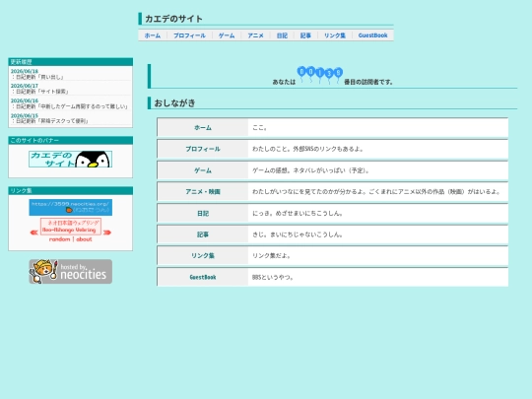This screenshot has height=399, width=532.
Task: Click text 'にっき。めざせまいにちこうしん。'
Action: tap(298, 213)
